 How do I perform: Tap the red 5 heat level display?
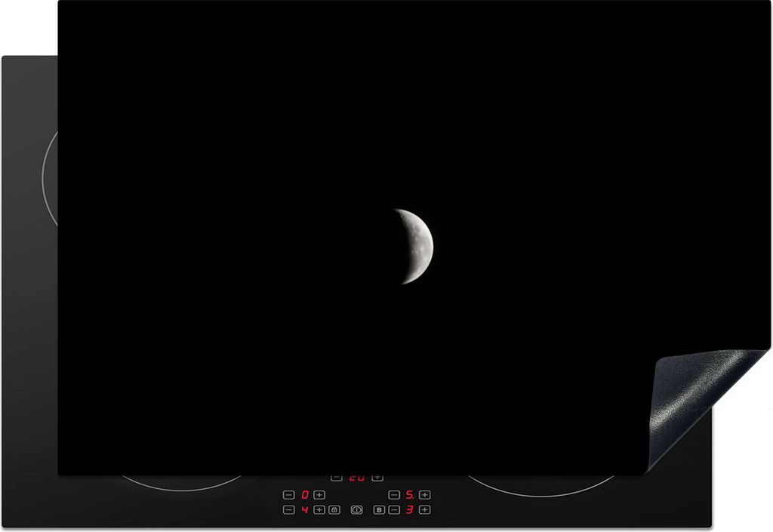(x=409, y=495)
